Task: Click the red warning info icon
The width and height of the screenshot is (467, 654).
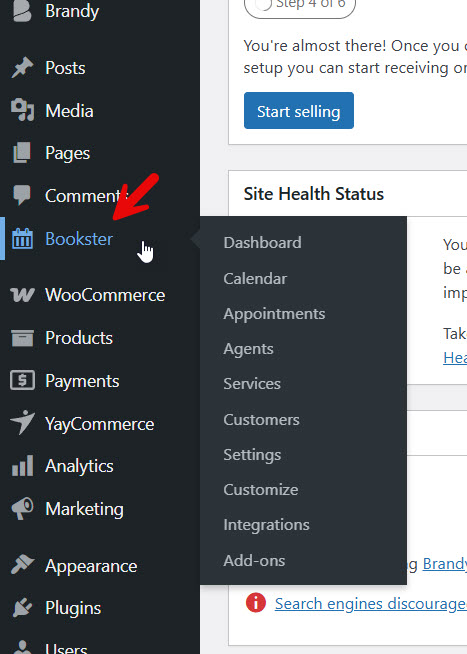Action: (x=256, y=603)
